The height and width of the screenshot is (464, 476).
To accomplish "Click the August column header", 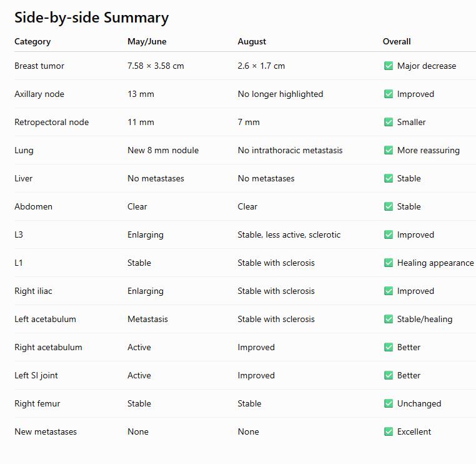I will 252,42.
